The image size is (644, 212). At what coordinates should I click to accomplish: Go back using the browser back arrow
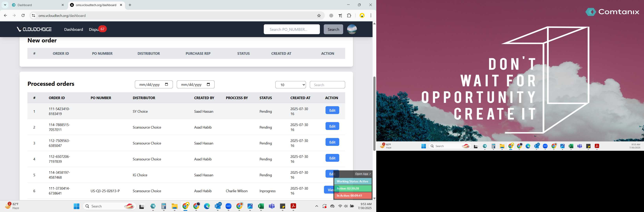tap(5, 16)
